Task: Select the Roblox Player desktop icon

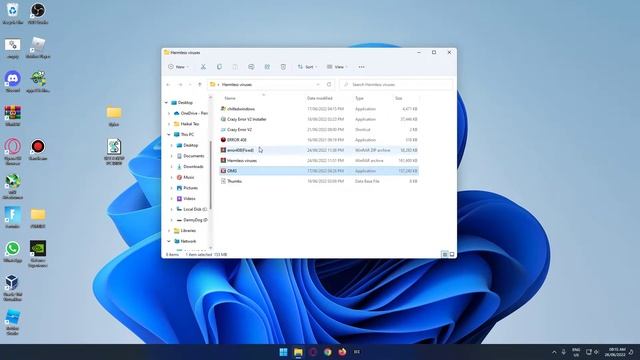Action: click(38, 47)
